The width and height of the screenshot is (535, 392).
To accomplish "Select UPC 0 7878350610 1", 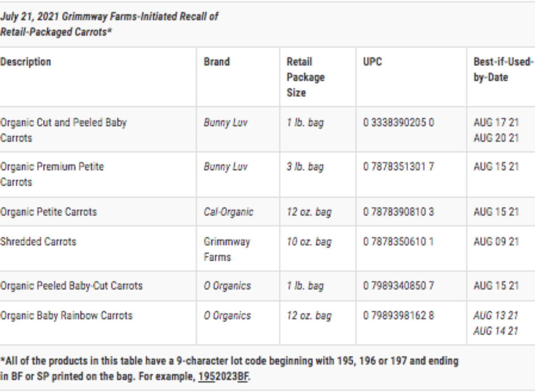I will click(398, 242).
